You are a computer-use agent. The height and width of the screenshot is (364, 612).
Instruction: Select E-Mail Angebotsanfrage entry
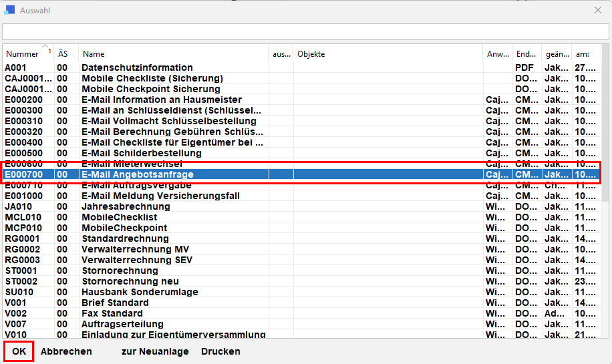(x=137, y=174)
